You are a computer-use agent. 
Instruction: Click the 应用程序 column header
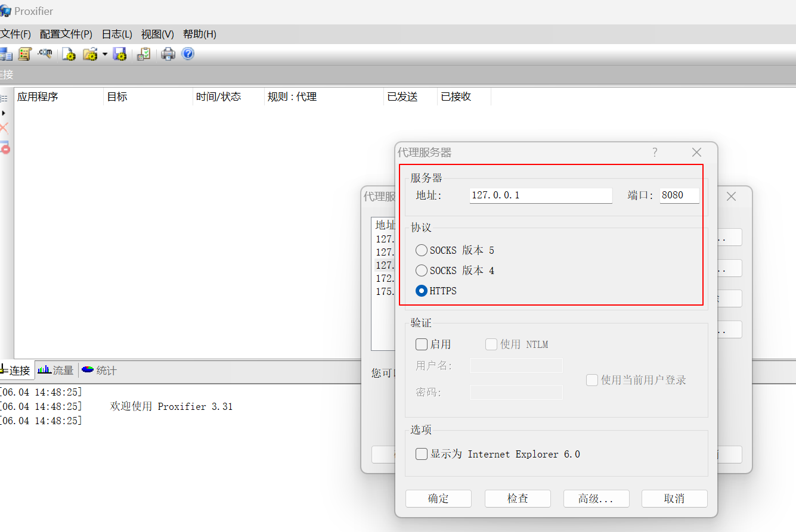click(58, 97)
